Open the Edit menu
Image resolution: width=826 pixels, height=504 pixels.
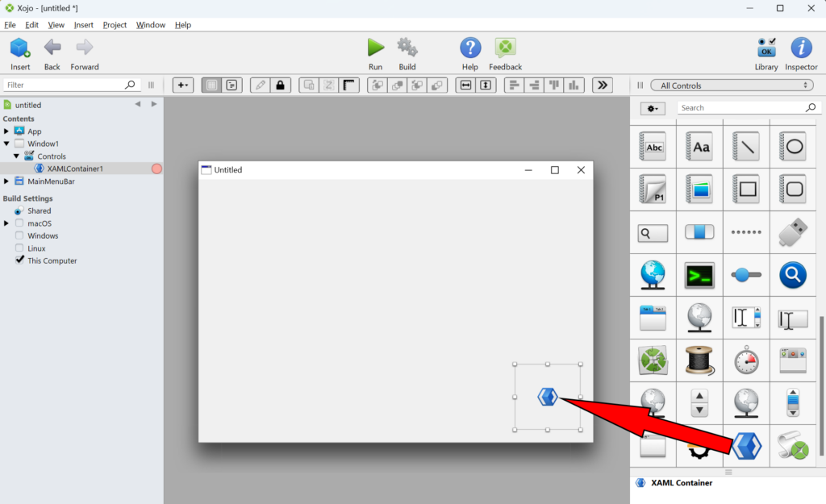click(31, 25)
